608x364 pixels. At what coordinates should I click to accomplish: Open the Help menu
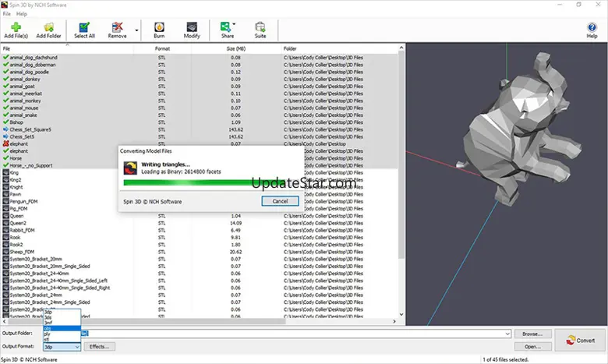click(x=22, y=13)
